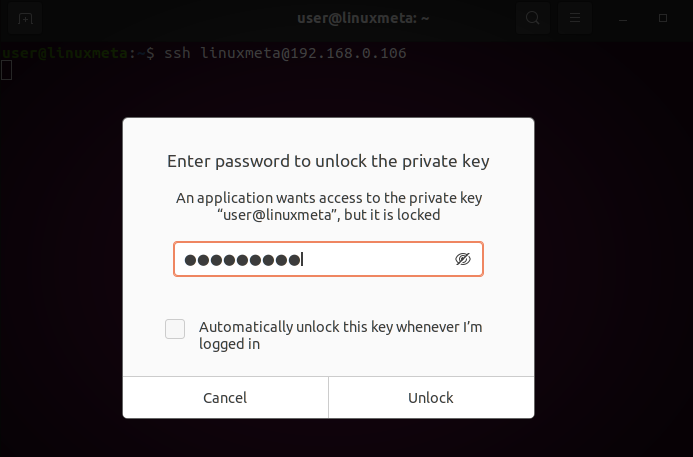
Task: Click the 'An application wants access' description
Action: 329,206
